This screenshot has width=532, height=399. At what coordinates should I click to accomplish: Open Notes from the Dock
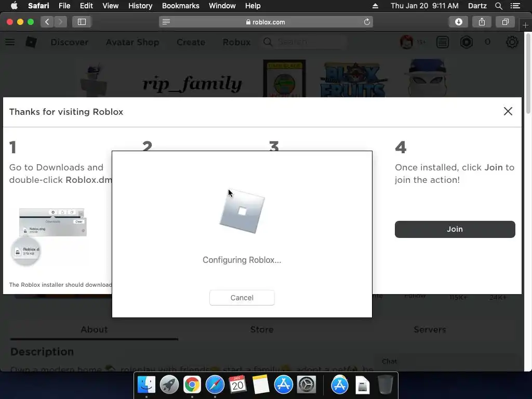point(261,385)
